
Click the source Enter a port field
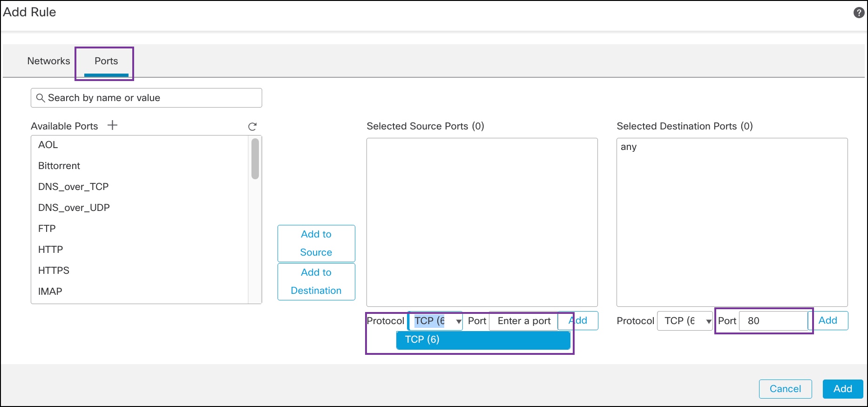point(523,321)
